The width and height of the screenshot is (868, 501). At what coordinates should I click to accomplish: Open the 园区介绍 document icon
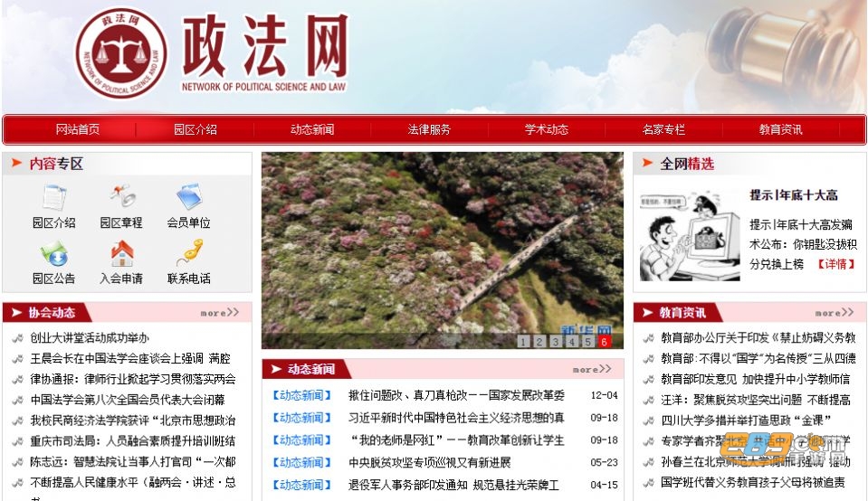tap(53, 197)
